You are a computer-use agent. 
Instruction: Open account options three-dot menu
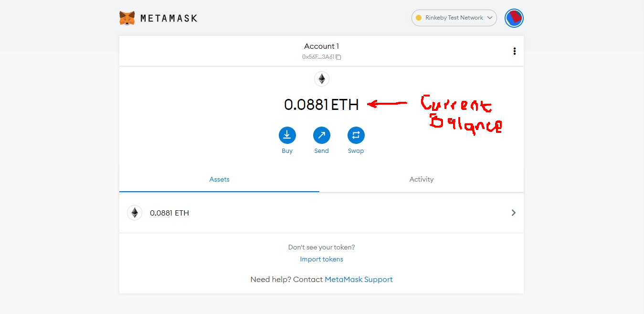pyautogui.click(x=514, y=51)
